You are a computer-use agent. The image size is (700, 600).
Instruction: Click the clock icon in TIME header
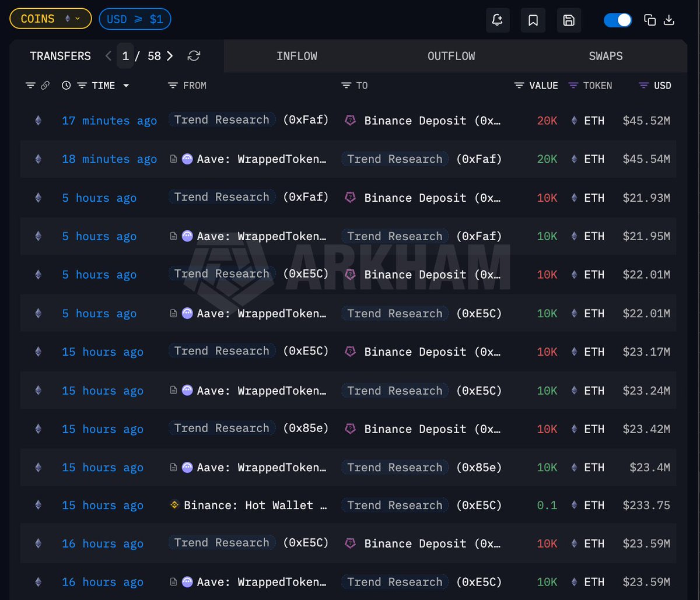coord(66,86)
